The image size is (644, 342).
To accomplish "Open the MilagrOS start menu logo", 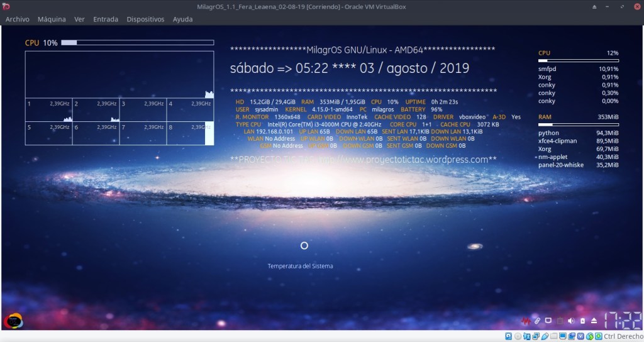I will (x=13, y=321).
